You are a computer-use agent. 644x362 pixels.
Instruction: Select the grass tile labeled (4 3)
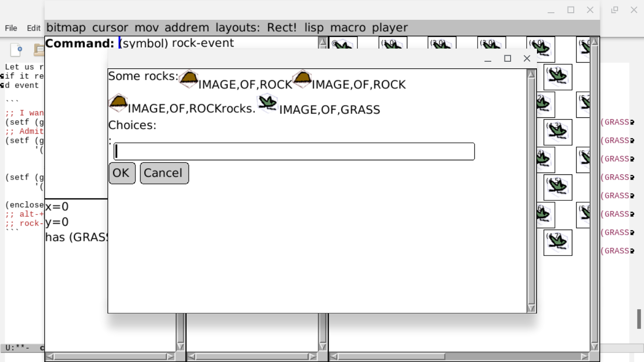[x=558, y=132]
